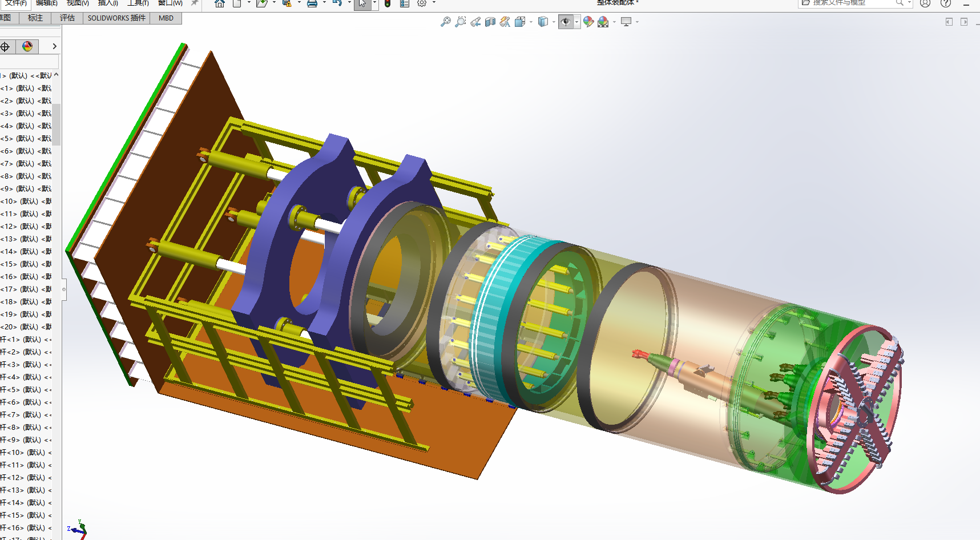
Task: Collapse the feature manager panel using the side handle
Action: pos(64,289)
